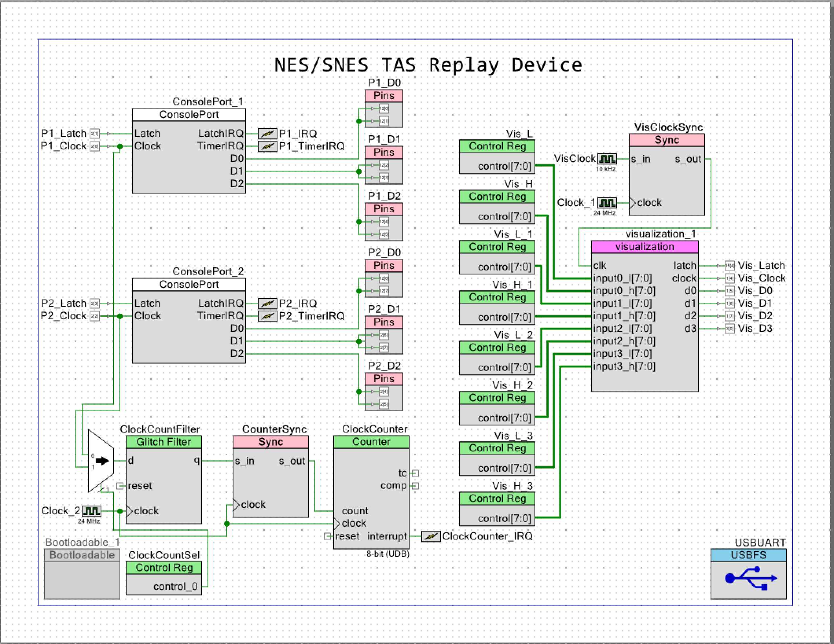This screenshot has width=834, height=644.
Task: Click the multiplexer arrow symbol
Action: [102, 461]
